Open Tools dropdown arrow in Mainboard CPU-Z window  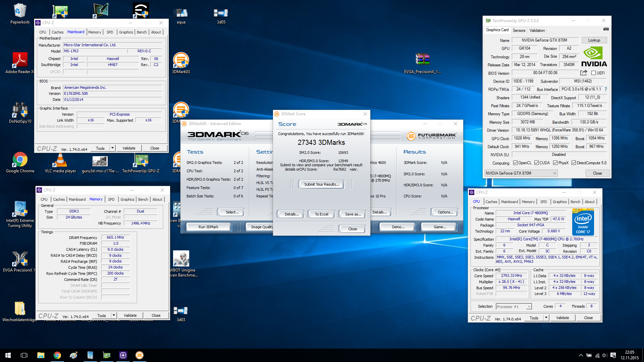113,148
